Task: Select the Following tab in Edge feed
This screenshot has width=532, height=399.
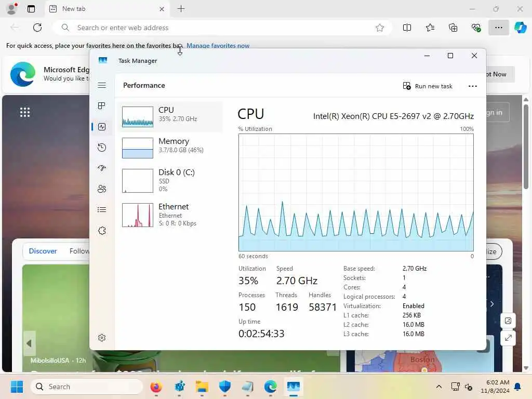Action: [79, 251]
